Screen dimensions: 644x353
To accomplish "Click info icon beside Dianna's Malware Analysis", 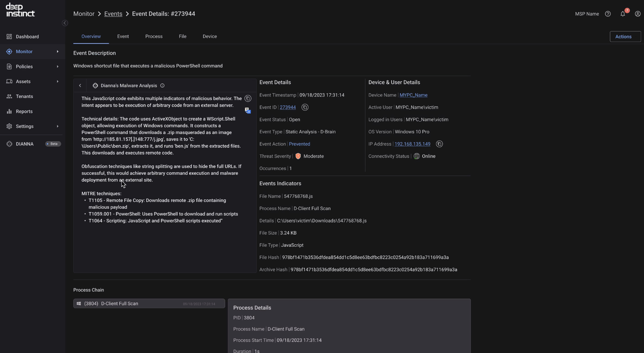I will pos(162,86).
